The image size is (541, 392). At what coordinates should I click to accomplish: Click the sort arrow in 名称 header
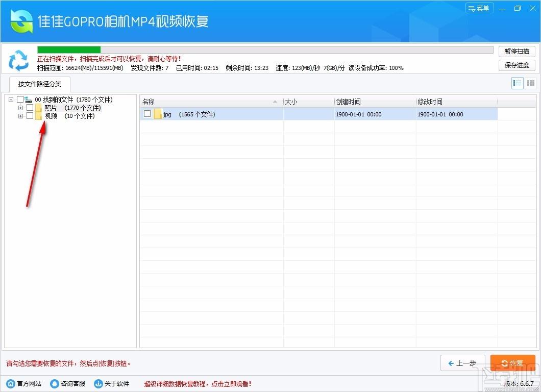[x=275, y=102]
